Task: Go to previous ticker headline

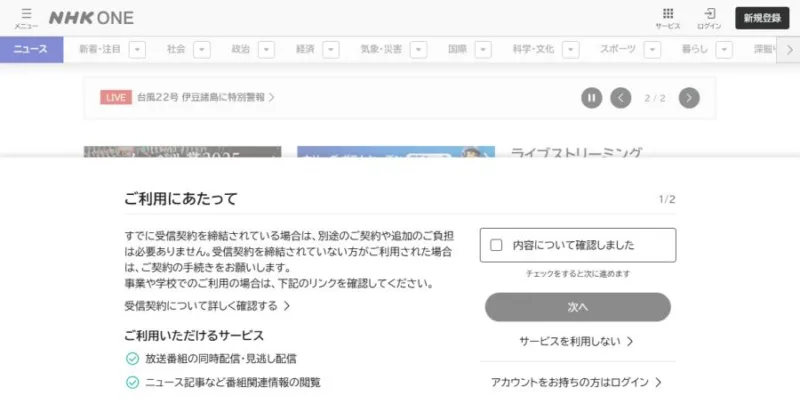Action: click(x=621, y=97)
